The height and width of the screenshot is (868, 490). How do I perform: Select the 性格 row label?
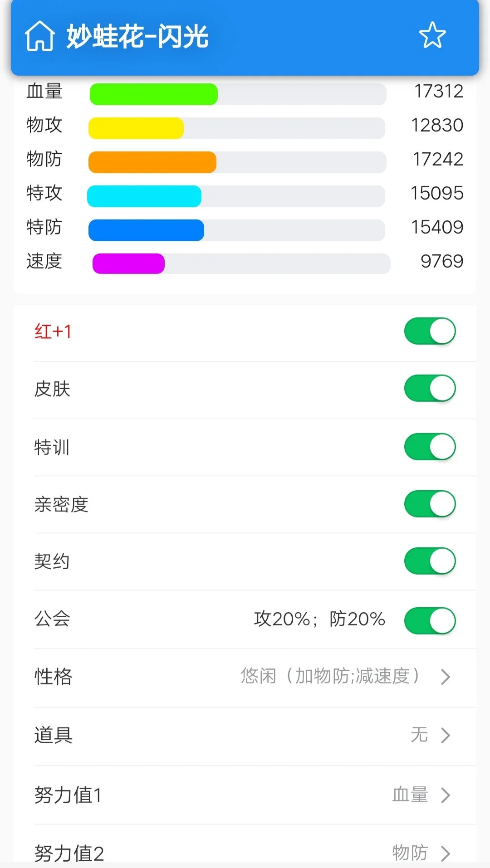point(54,677)
